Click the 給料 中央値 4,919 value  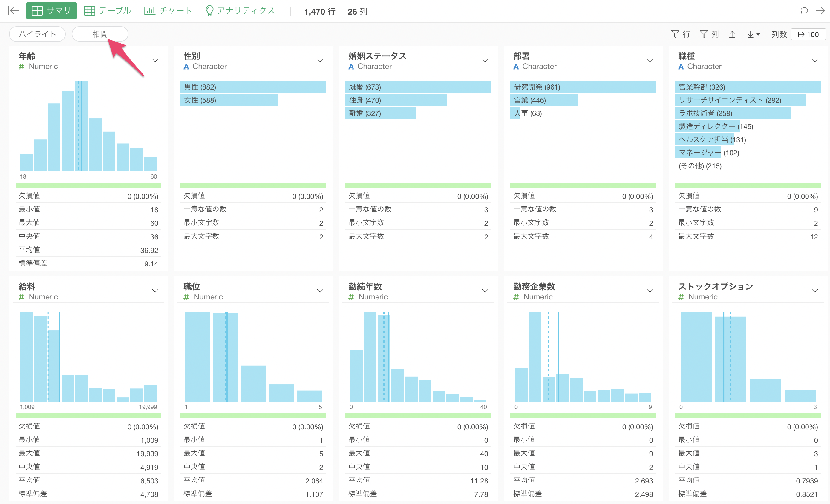pyautogui.click(x=149, y=467)
